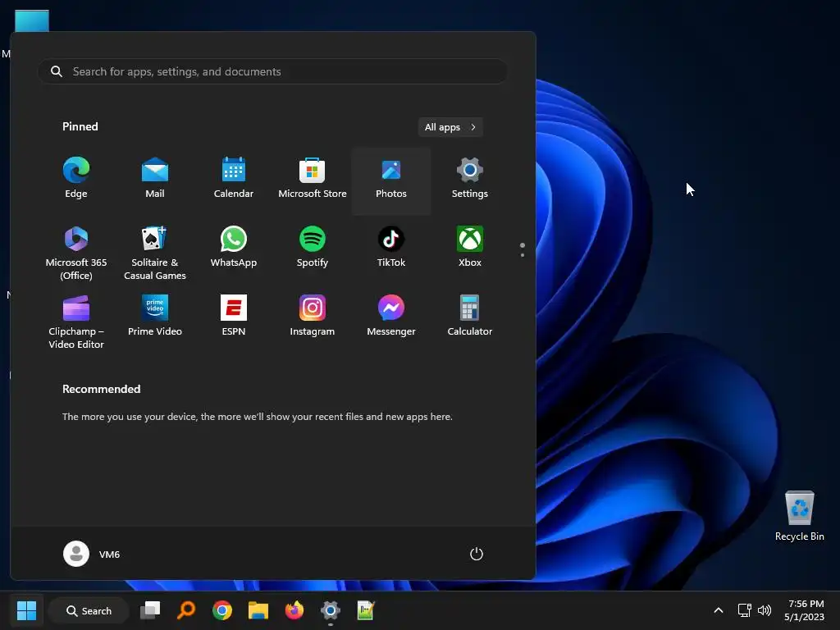Expand the All apps list
840x630 pixels.
click(450, 127)
